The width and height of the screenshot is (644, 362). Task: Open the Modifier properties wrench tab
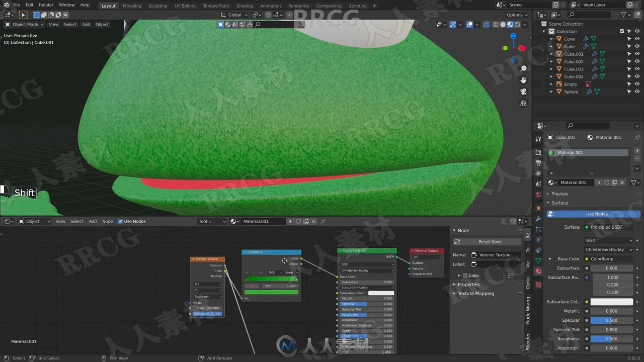click(538, 219)
